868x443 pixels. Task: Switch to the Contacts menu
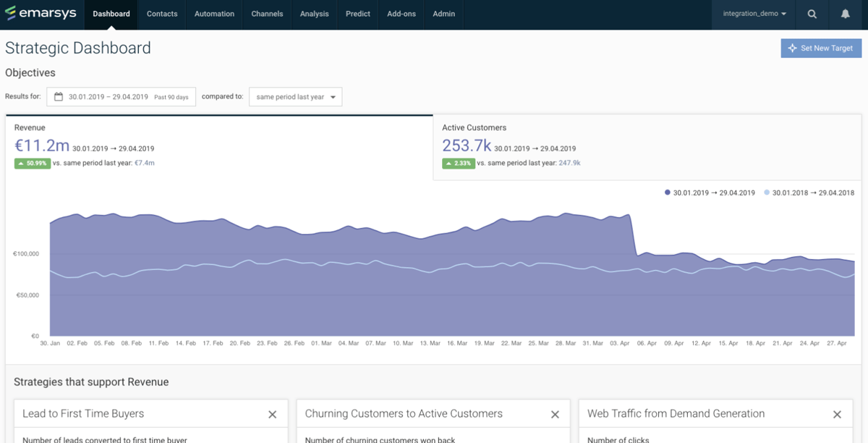tap(161, 14)
